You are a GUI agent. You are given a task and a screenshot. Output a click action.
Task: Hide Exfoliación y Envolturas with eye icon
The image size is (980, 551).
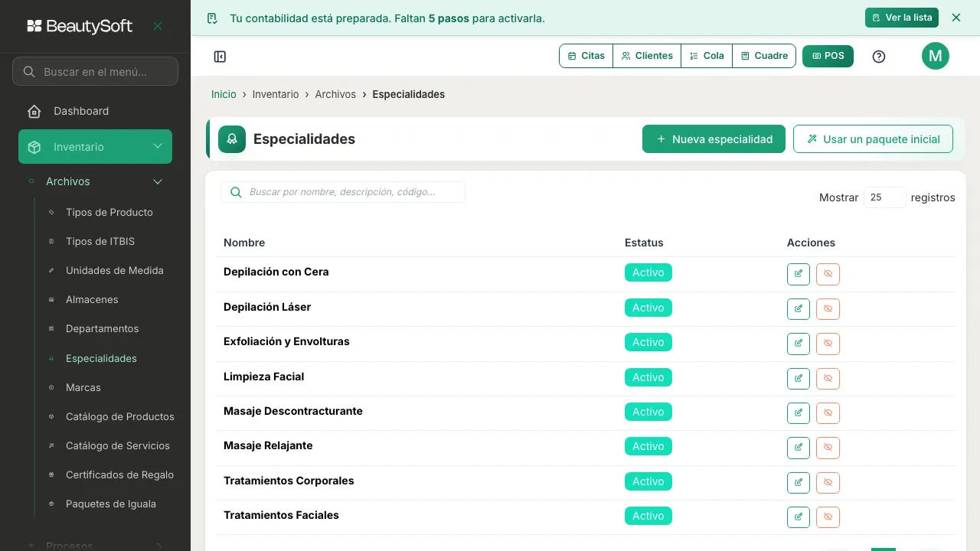[828, 344]
